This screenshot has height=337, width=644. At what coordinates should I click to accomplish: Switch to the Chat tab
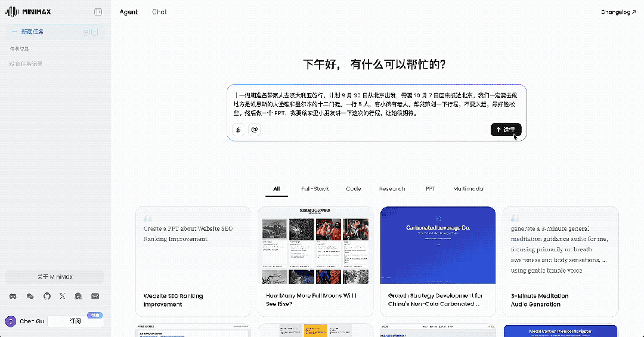click(159, 12)
